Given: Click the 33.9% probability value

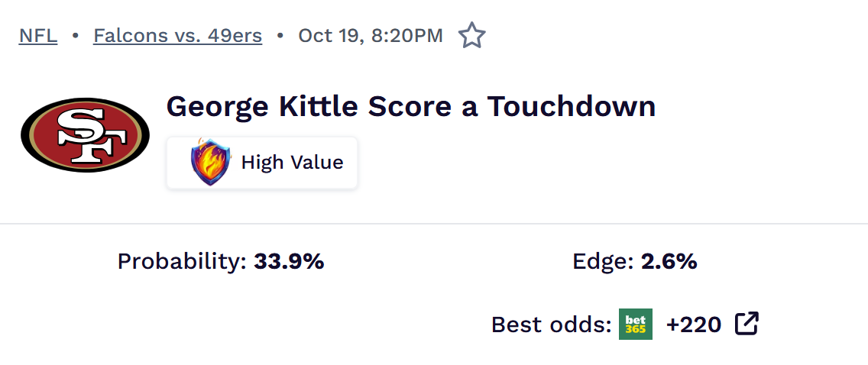Looking at the screenshot, I should [289, 262].
